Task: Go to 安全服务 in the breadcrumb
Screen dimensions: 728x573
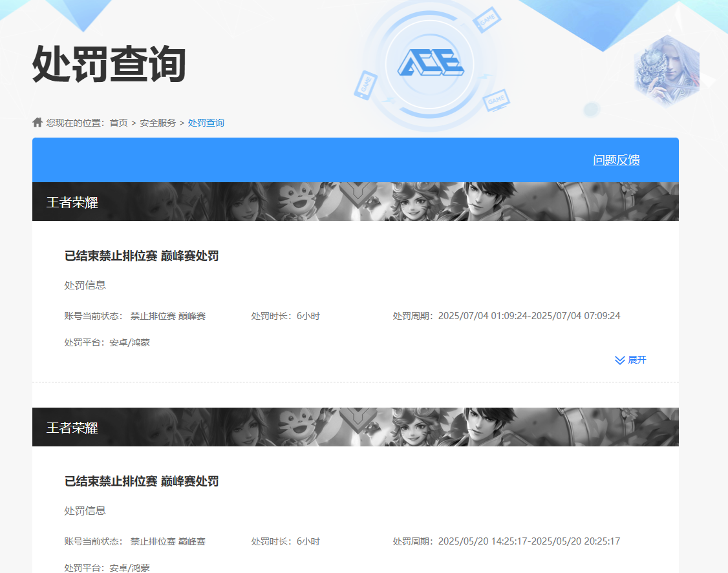Action: coord(158,123)
